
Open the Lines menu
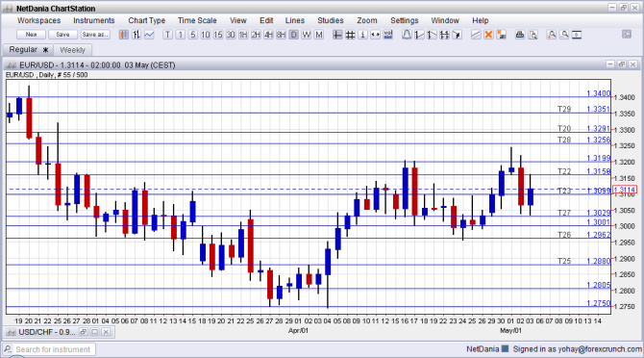[295, 20]
